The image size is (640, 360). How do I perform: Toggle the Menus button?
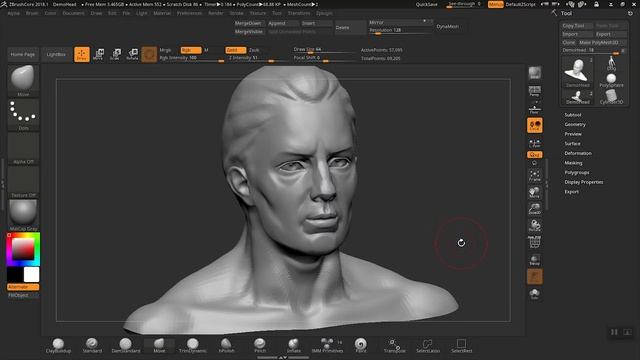pyautogui.click(x=496, y=4)
